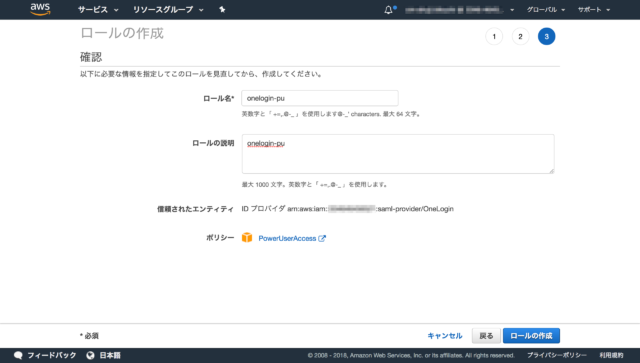
Task: Click the 戻る button
Action: click(486, 336)
